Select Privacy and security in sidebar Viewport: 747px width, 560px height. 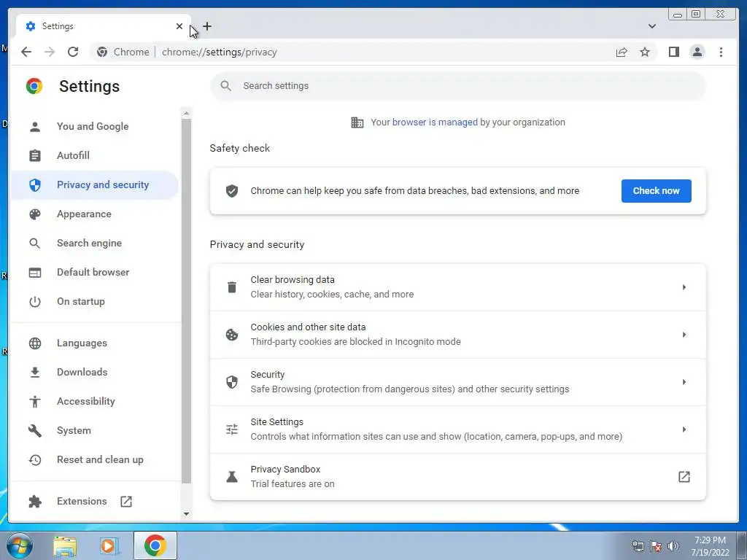94,184
